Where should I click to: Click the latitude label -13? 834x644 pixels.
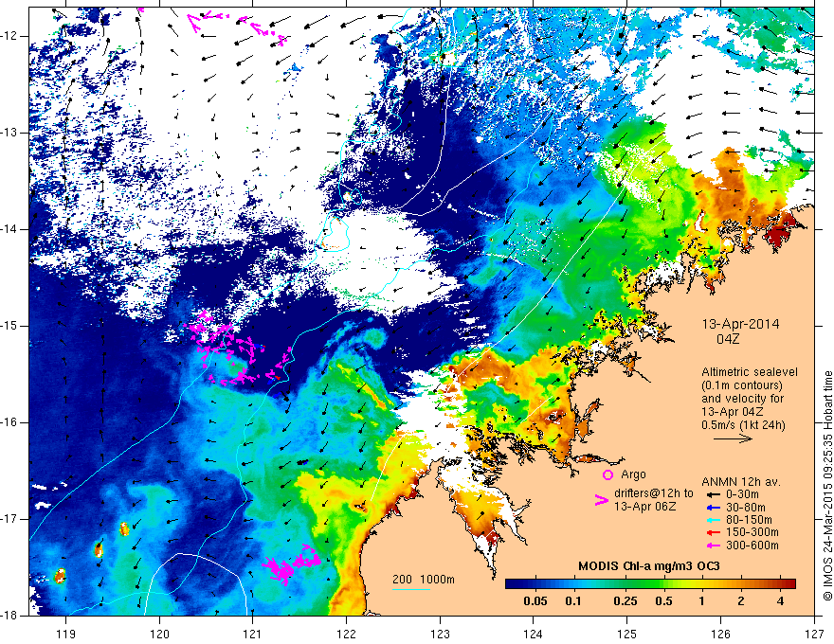(10, 133)
